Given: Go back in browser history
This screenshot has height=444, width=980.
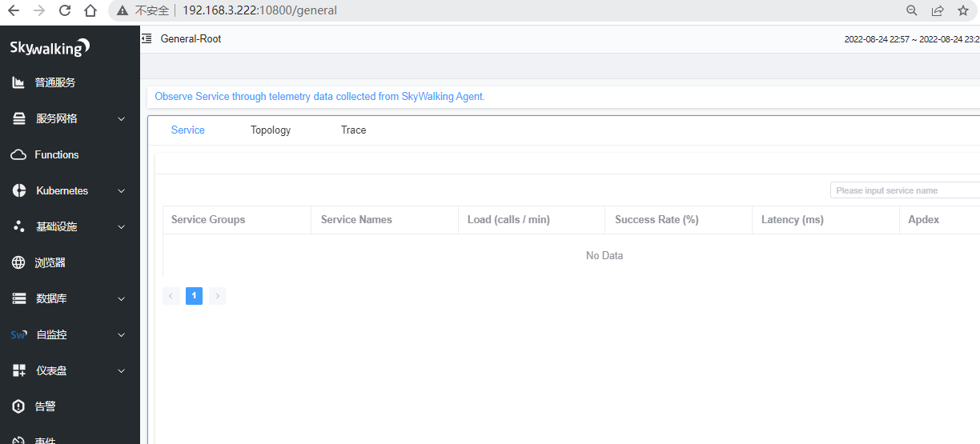Looking at the screenshot, I should tap(13, 10).
